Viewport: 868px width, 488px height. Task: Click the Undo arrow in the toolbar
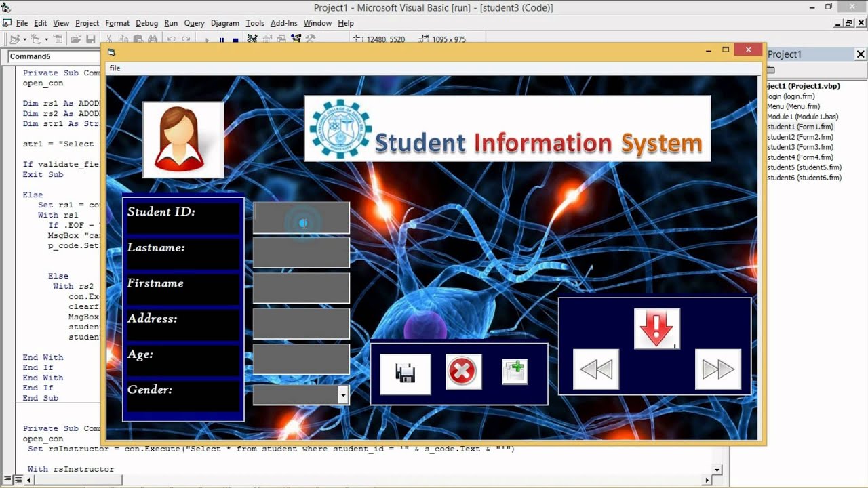(x=171, y=39)
